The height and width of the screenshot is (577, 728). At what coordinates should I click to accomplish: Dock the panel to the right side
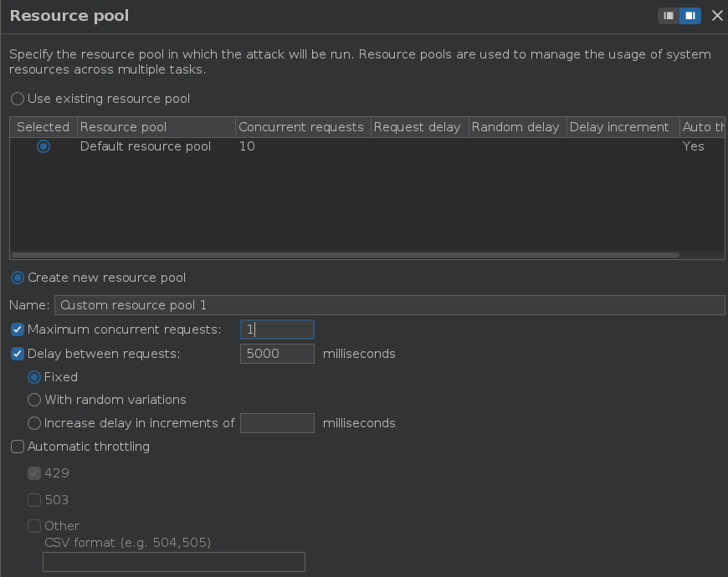point(690,16)
